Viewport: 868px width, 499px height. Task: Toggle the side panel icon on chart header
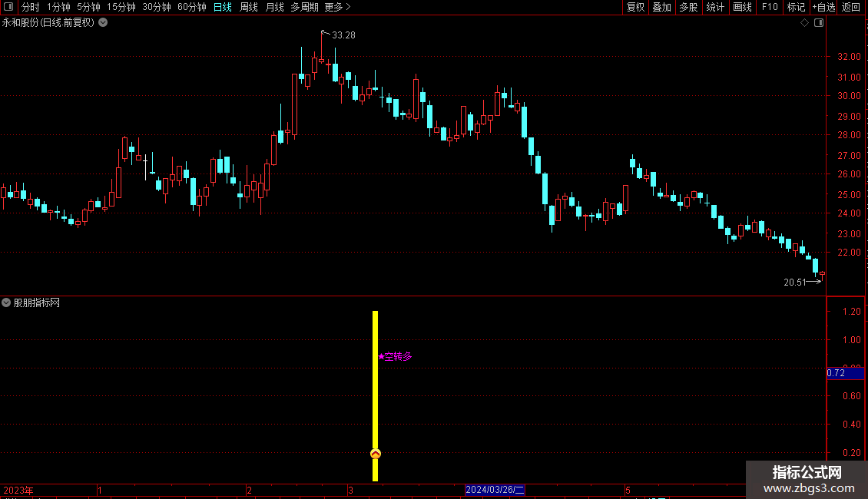tap(819, 23)
